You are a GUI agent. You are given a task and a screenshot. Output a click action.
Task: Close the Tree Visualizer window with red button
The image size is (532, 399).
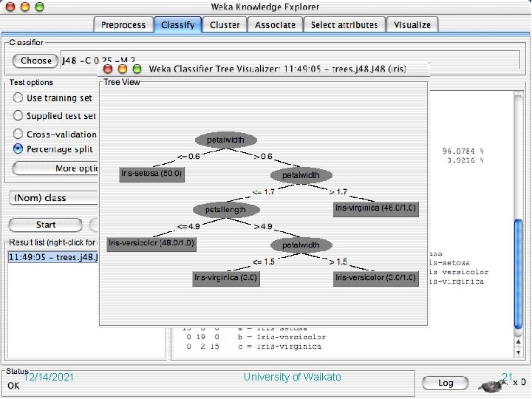coord(108,69)
